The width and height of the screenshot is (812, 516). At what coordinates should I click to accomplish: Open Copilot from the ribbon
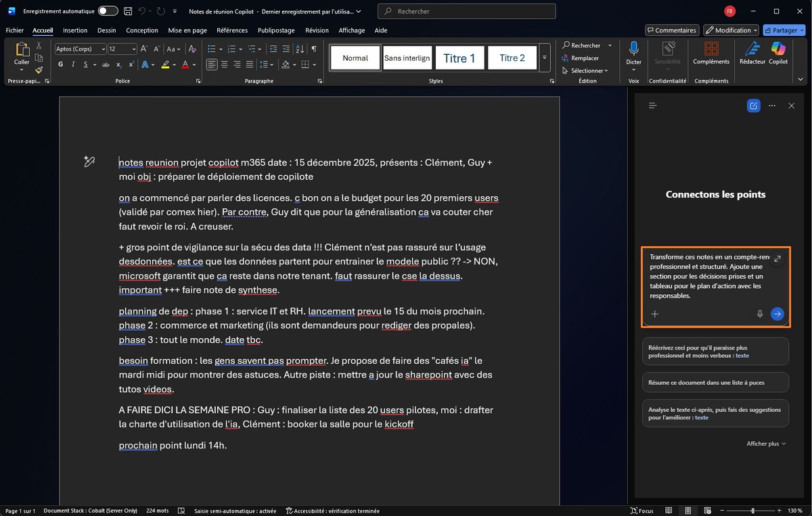[x=777, y=53]
